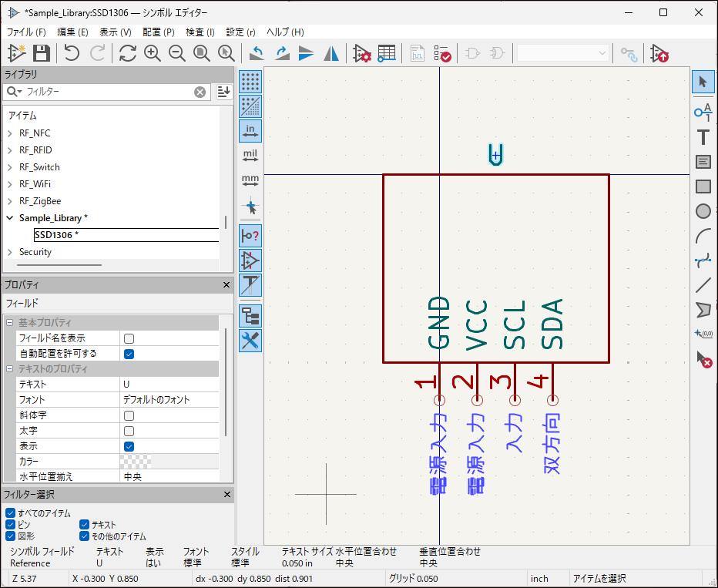Switch units to millimeters
Screen dimensions: 718x588
pos(250,181)
